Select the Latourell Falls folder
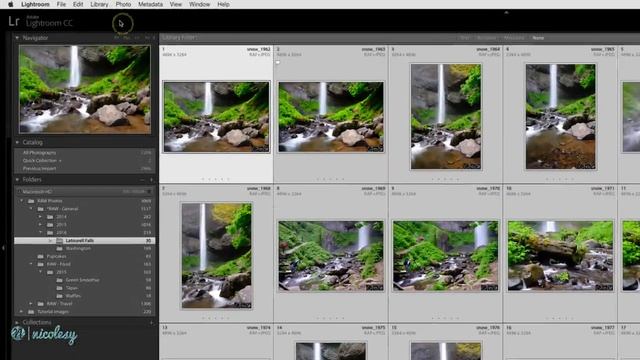This screenshot has height=360, width=640. (x=84, y=240)
